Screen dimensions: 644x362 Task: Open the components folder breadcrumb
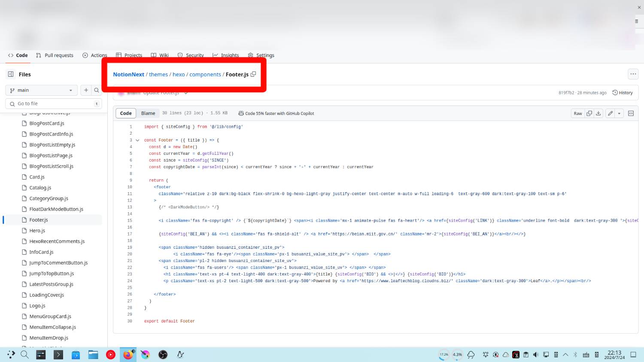(205, 74)
